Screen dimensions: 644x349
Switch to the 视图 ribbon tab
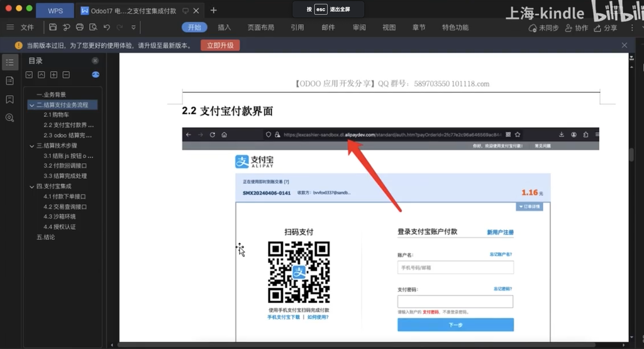[389, 28]
